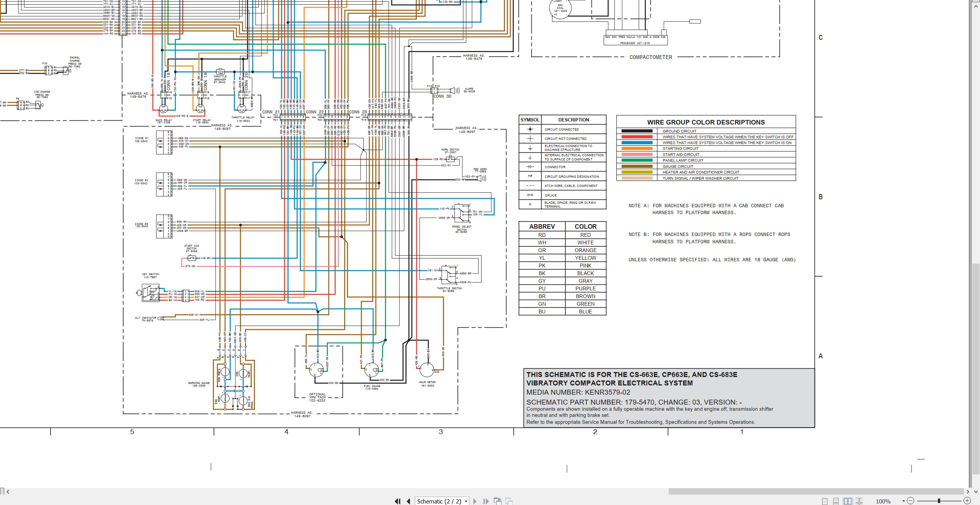Click the DIODE #1 label
980x505 pixels.
141,139
